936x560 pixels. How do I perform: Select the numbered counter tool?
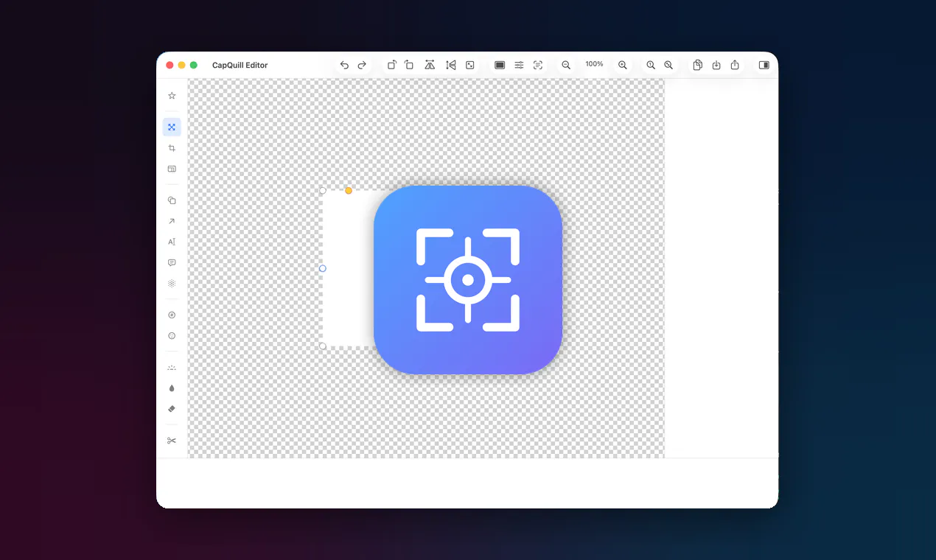coord(172,315)
